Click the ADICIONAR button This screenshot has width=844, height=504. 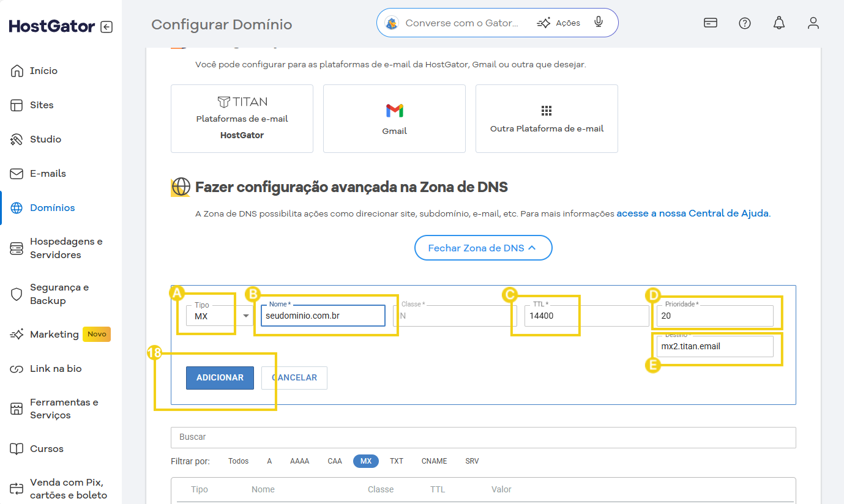[220, 377]
